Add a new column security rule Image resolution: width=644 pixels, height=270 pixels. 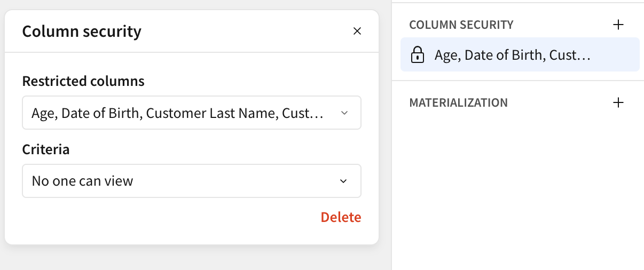tap(618, 25)
